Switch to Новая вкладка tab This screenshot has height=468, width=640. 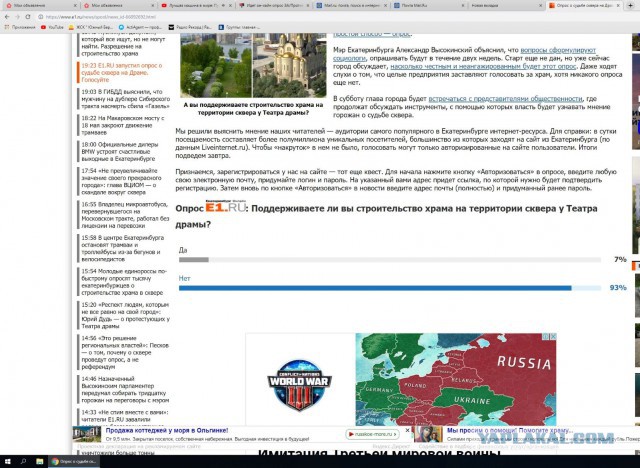[507, 6]
